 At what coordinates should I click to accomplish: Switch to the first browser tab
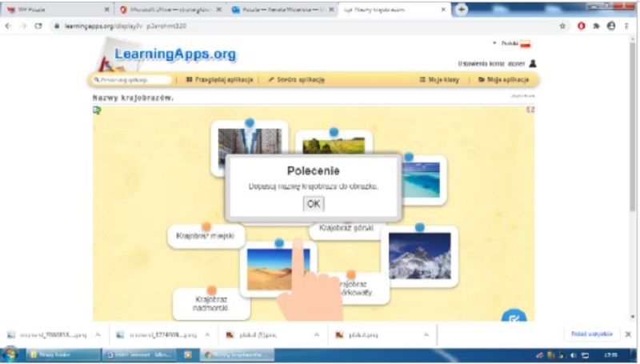tap(57, 10)
